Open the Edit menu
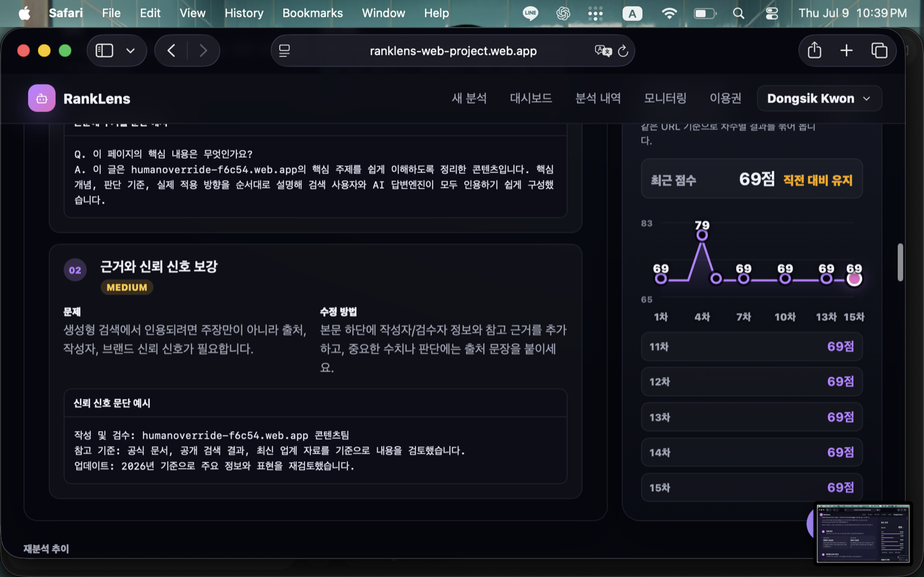 150,13
